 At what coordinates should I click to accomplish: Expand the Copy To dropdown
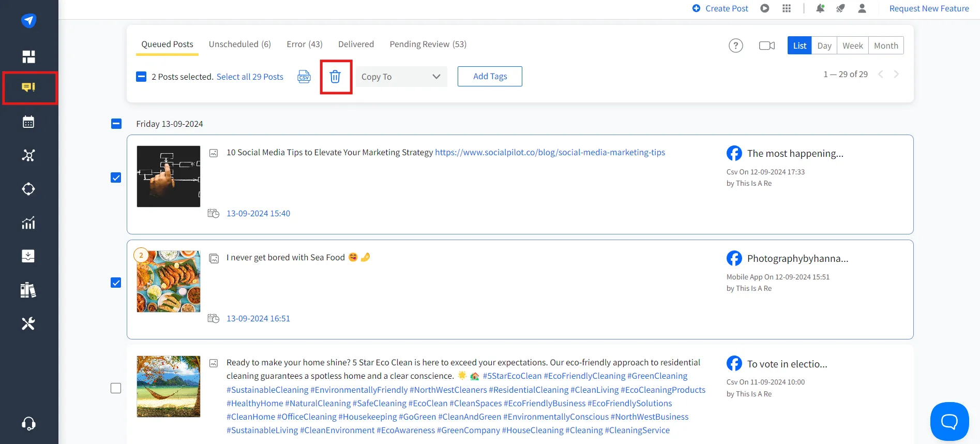(401, 77)
